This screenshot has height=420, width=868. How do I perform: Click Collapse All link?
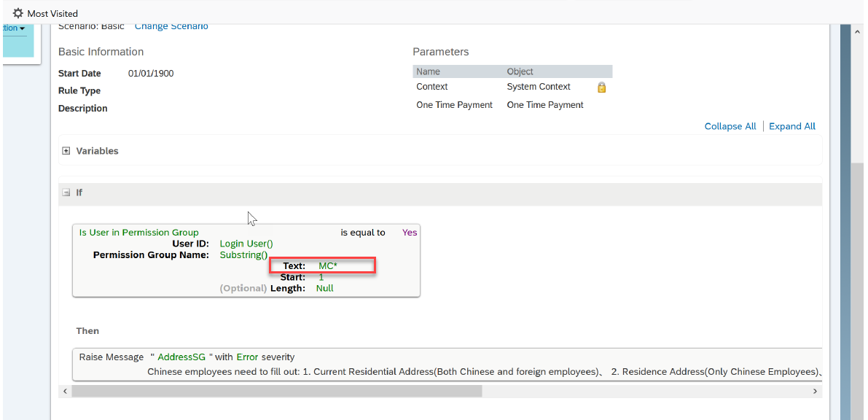coord(730,126)
